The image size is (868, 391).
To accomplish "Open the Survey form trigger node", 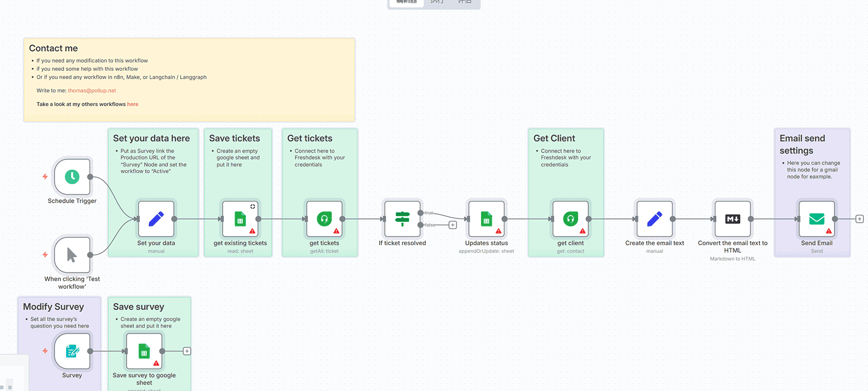I will click(72, 351).
